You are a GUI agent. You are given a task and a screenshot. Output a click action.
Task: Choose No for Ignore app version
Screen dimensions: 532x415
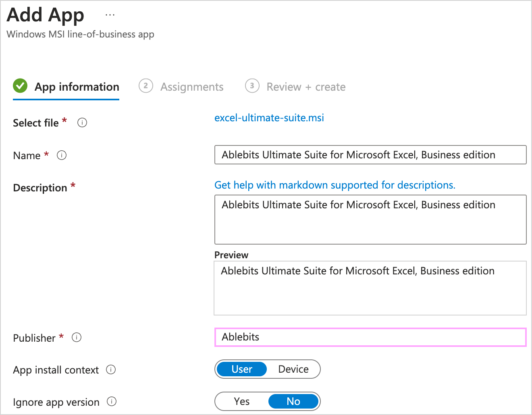click(x=293, y=401)
